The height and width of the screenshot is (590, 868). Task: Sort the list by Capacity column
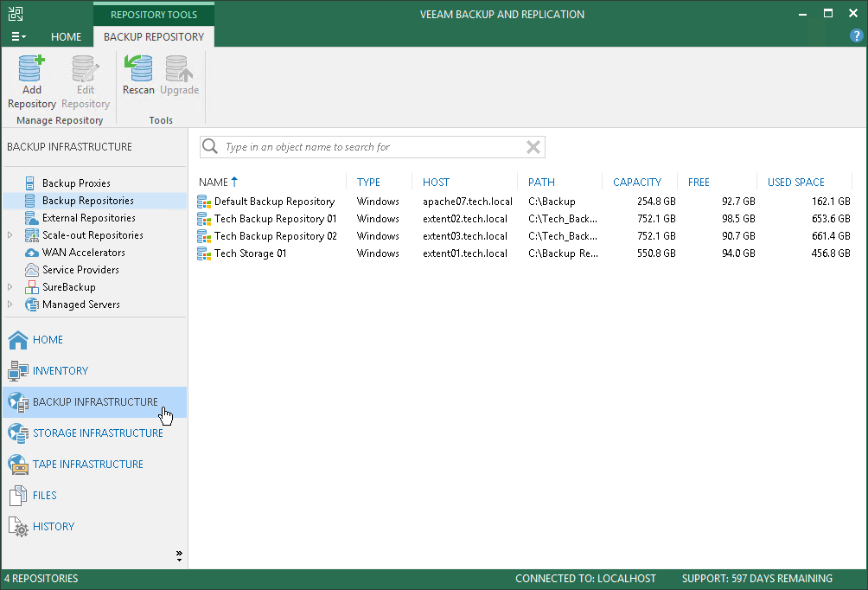(636, 183)
